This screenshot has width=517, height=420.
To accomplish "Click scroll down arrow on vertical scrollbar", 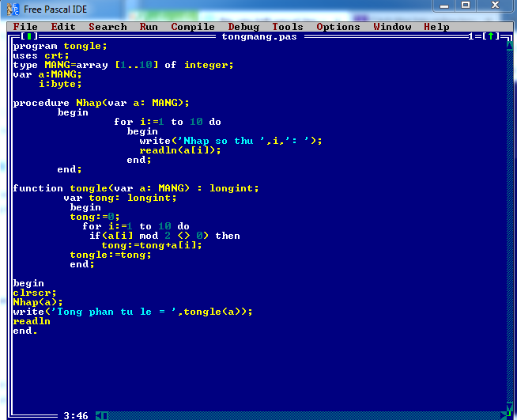I will [x=510, y=406].
